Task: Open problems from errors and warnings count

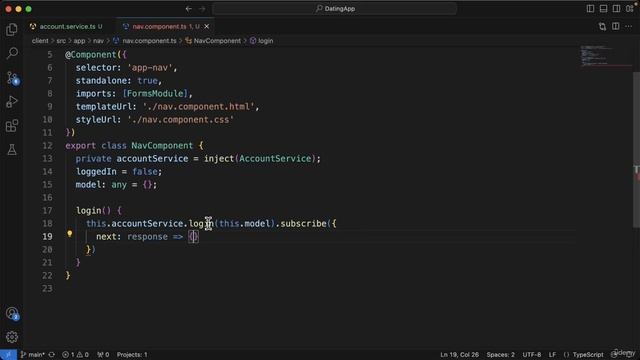Action: [x=76, y=355]
